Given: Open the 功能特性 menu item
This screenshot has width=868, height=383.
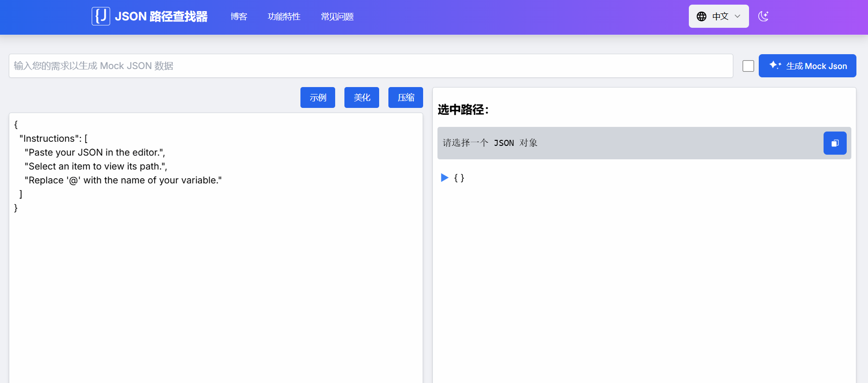Looking at the screenshot, I should (x=284, y=17).
